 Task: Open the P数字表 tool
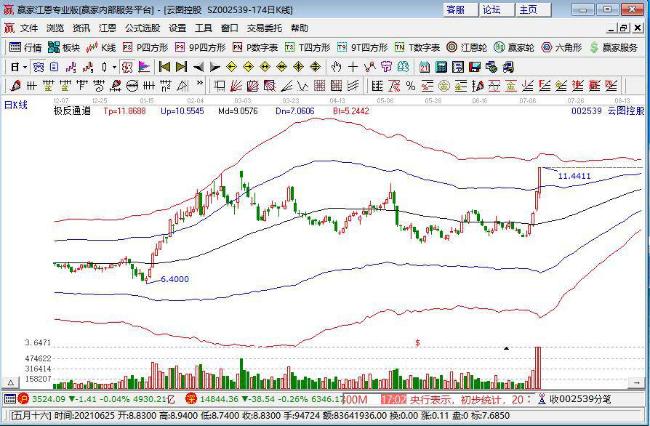(x=255, y=48)
